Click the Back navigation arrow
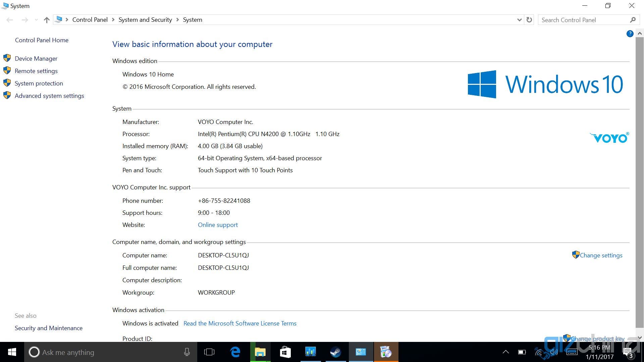The width and height of the screenshot is (644, 362). pyautogui.click(x=10, y=20)
